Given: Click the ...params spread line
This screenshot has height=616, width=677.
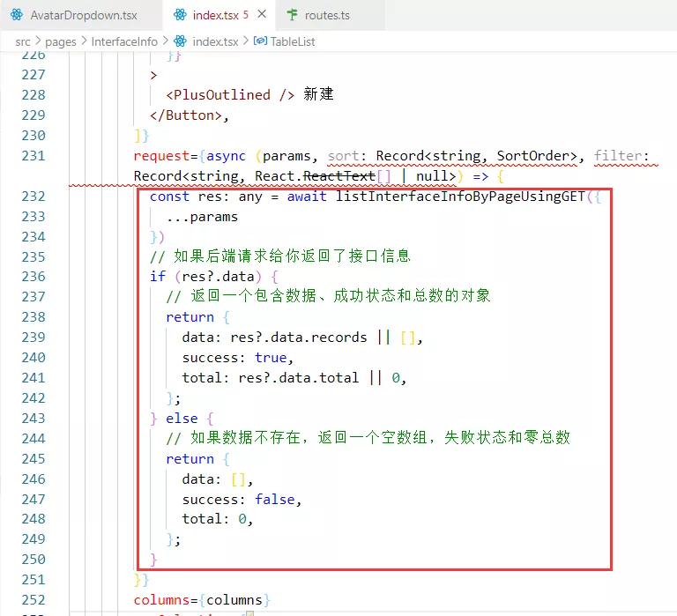Looking at the screenshot, I should (202, 217).
